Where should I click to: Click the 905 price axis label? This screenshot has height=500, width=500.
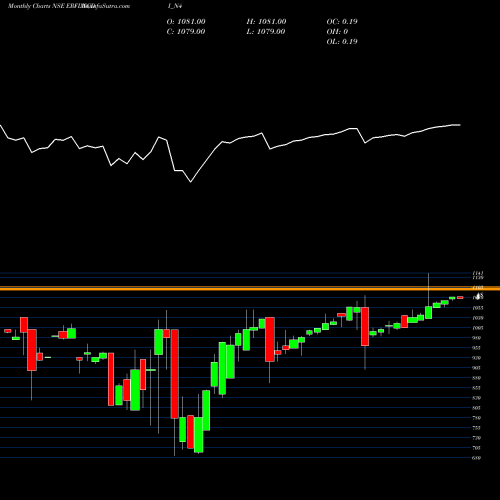[477, 368]
